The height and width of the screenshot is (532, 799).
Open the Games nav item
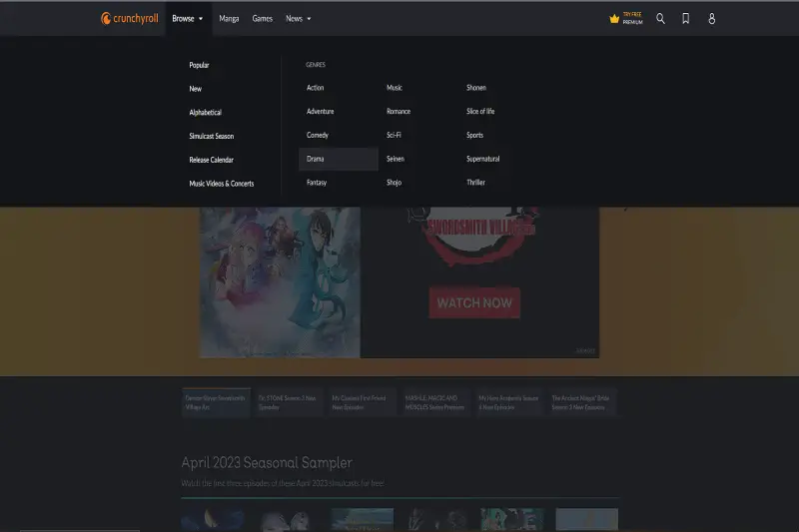263,19
